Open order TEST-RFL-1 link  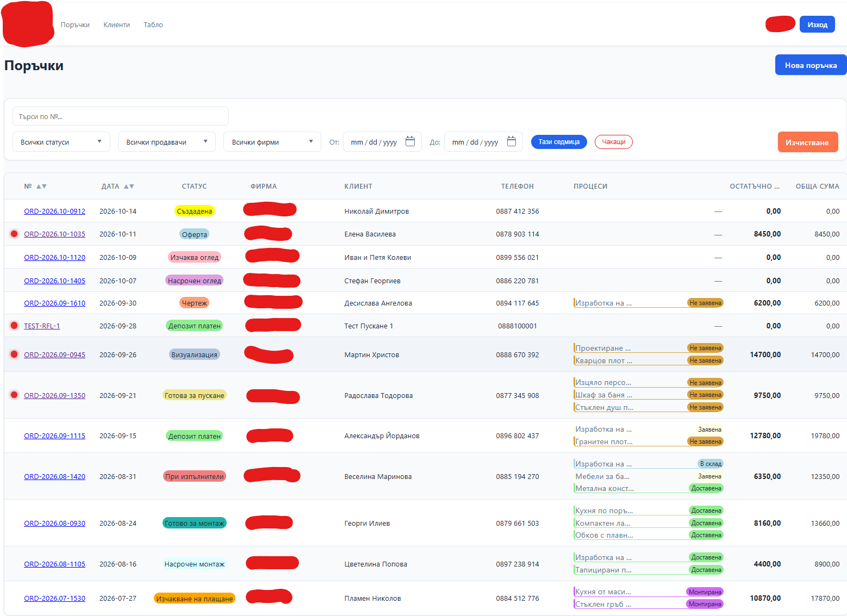(42, 326)
